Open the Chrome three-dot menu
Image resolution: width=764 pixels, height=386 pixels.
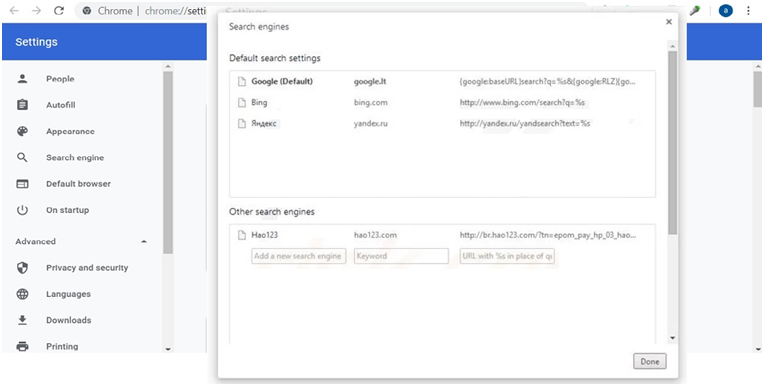[748, 11]
